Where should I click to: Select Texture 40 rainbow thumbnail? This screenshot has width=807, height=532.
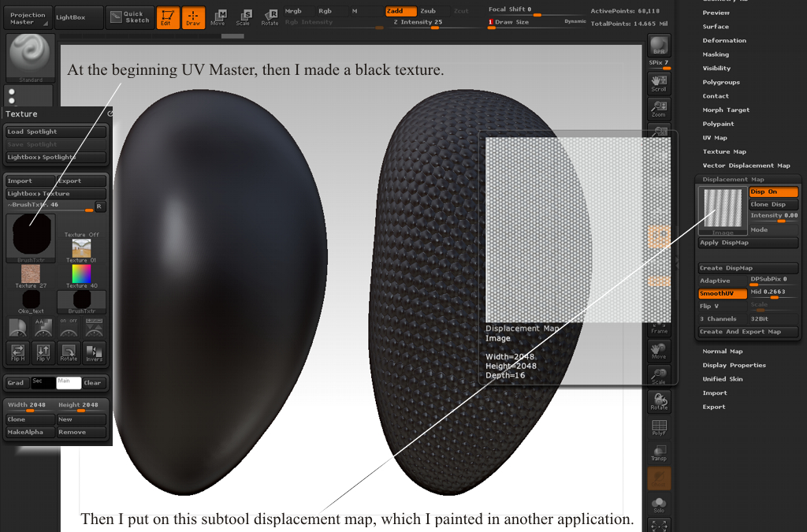[x=81, y=277]
